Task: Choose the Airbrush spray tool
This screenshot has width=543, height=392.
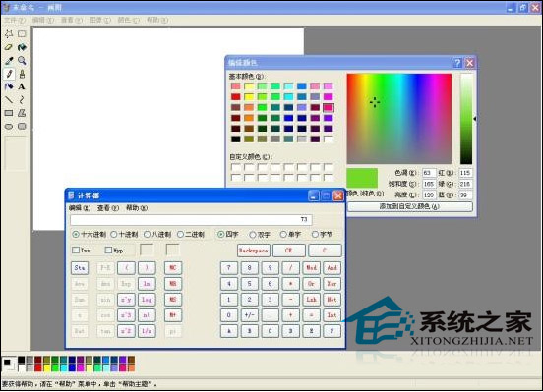Action: pos(9,86)
